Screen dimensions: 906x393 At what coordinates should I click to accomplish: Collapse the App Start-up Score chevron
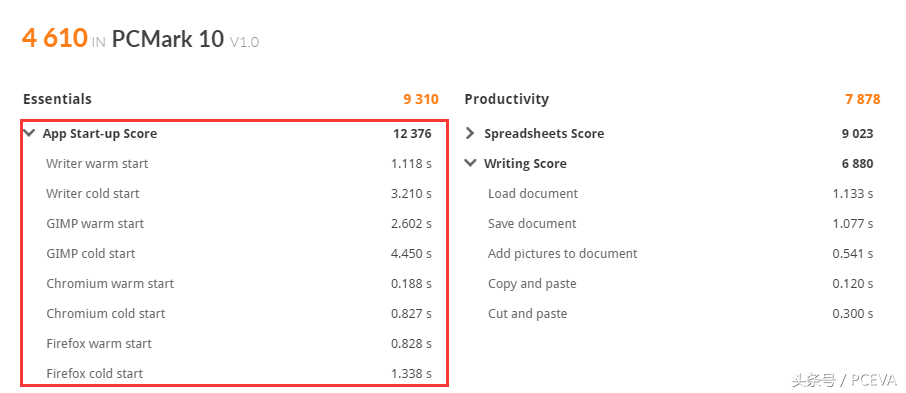(29, 134)
